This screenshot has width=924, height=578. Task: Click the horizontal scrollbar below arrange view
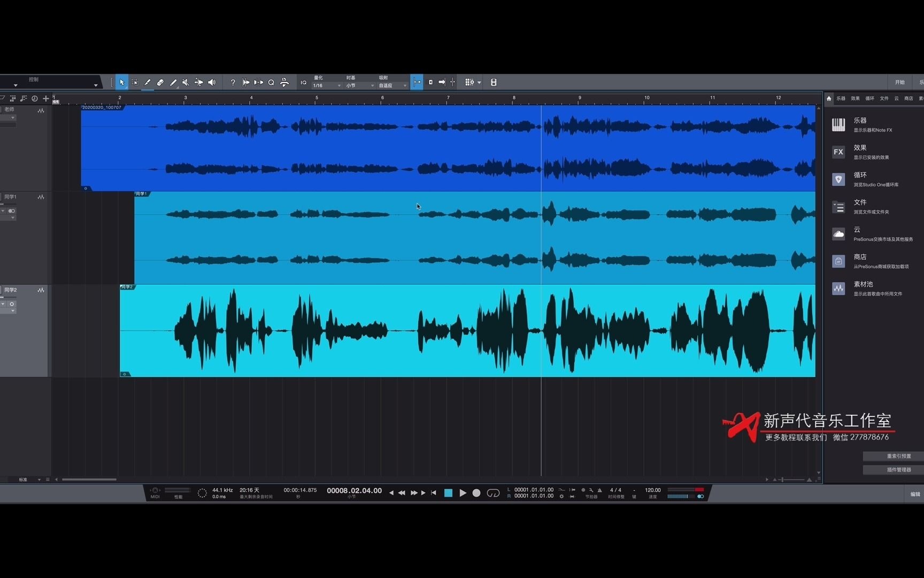[x=89, y=480]
